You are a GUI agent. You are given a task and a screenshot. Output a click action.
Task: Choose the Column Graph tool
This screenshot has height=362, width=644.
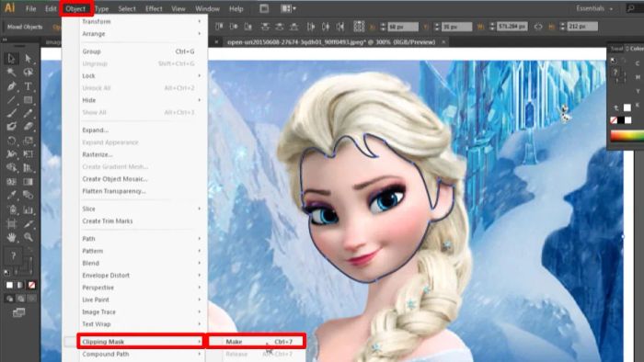28,209
